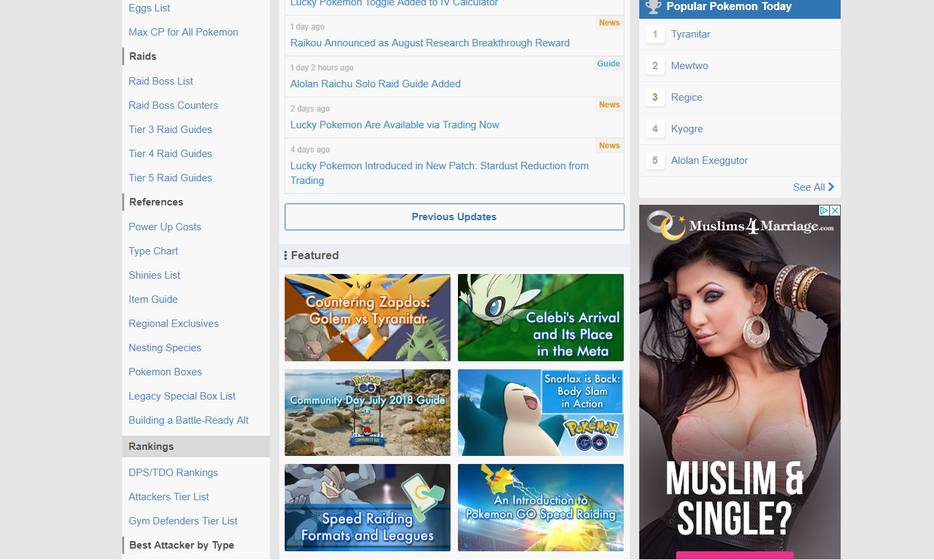This screenshot has width=934, height=560.
Task: Browse the Shinies List
Action: (154, 275)
